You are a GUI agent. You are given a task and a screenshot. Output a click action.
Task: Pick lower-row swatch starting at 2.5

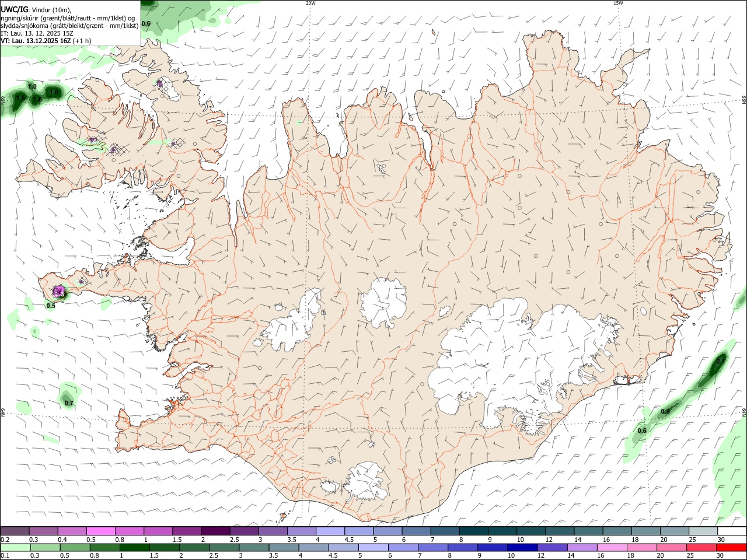point(224,547)
